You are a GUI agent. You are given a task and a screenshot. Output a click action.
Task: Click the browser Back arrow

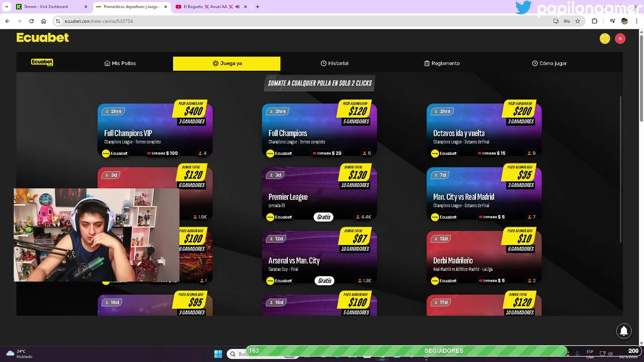pyautogui.click(x=7, y=21)
